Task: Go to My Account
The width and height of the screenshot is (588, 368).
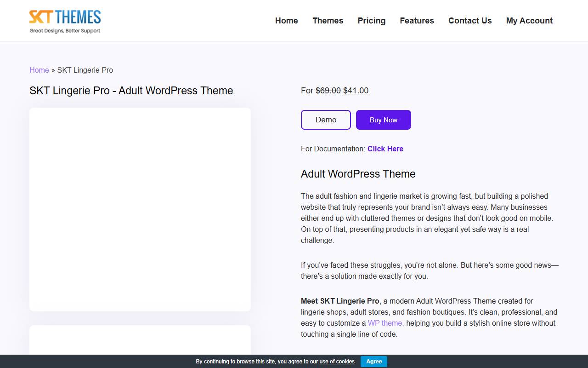Action: click(529, 21)
